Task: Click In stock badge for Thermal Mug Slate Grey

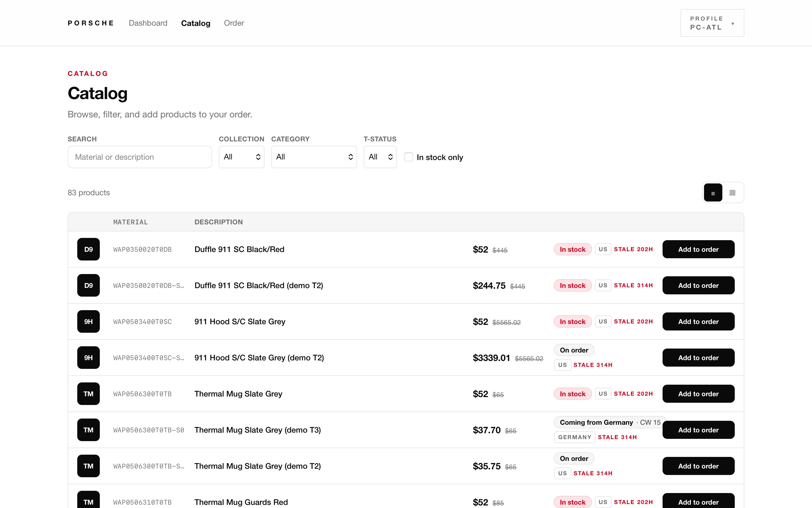Action: click(572, 394)
